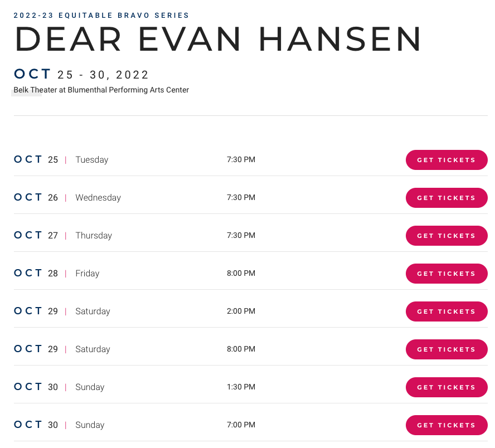
Task: Get tickets for Saturday 8:00 PM show
Action: point(447,349)
